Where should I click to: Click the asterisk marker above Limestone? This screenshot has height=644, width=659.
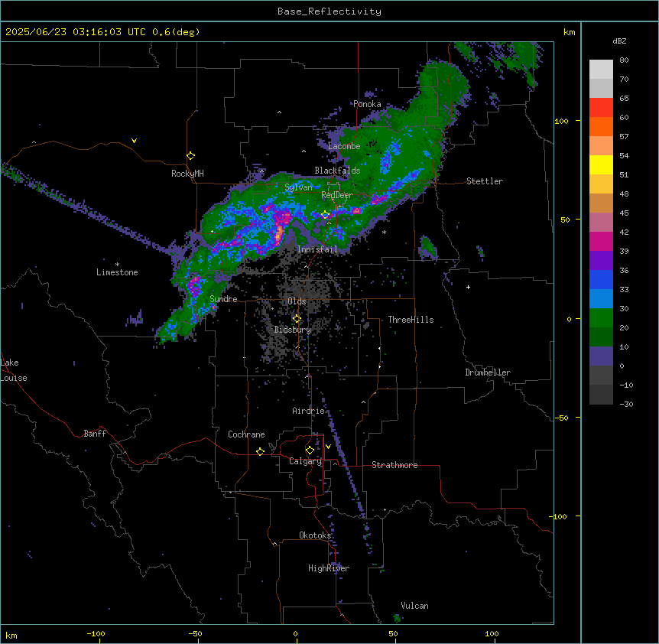click(117, 264)
